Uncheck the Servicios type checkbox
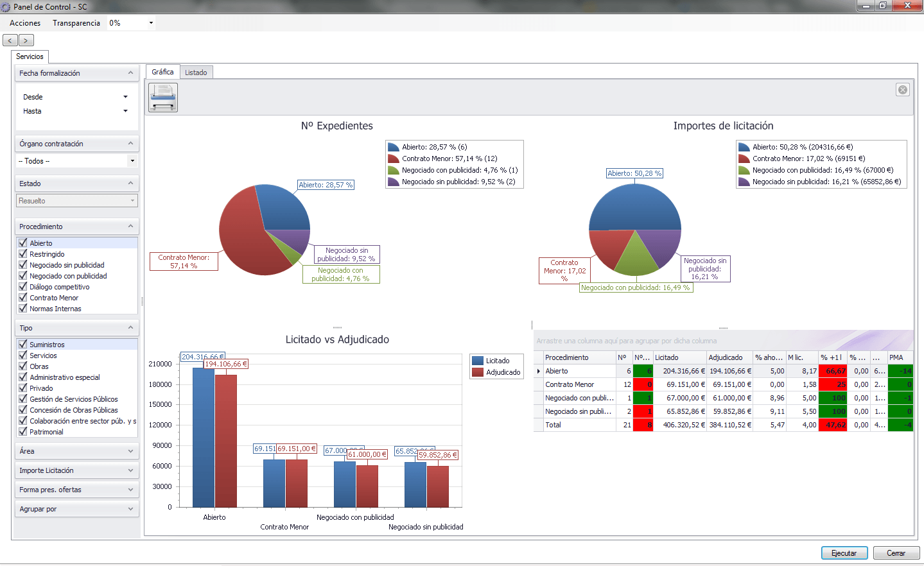924x566 pixels. coord(23,355)
